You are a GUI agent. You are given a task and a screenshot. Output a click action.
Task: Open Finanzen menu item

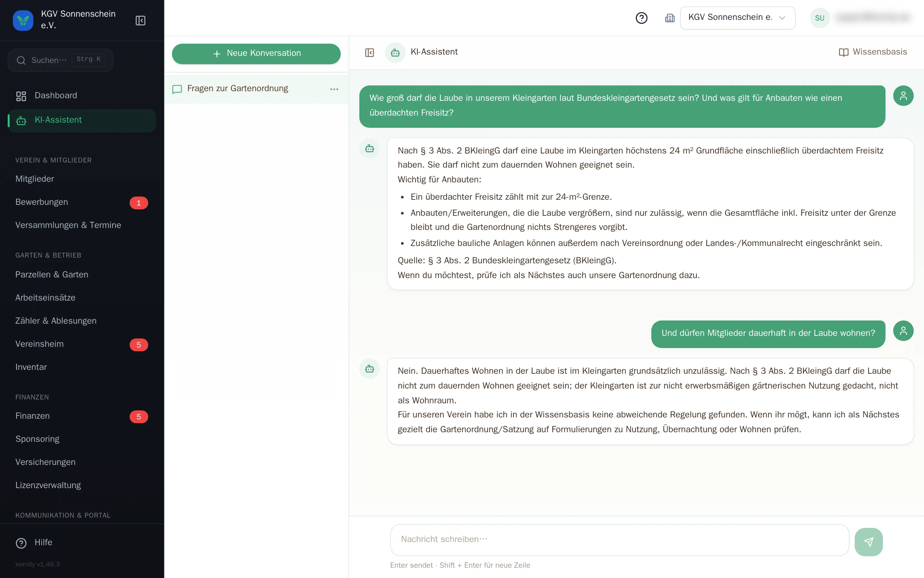click(82, 416)
